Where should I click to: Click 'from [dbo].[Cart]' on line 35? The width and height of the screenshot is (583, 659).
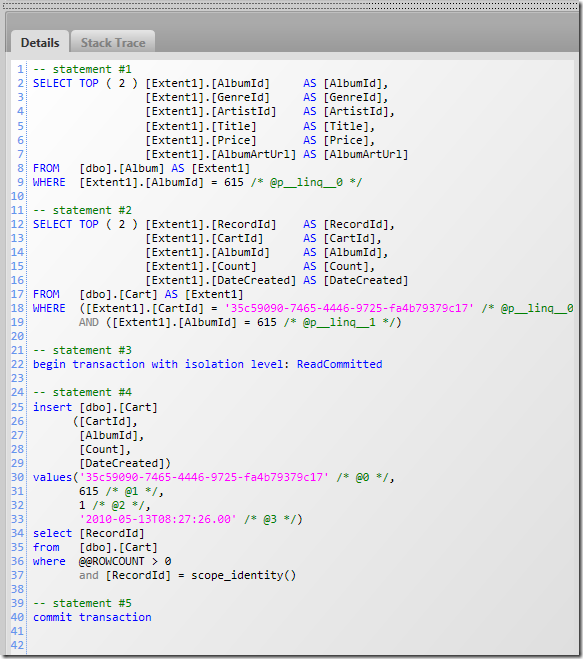tap(95, 548)
